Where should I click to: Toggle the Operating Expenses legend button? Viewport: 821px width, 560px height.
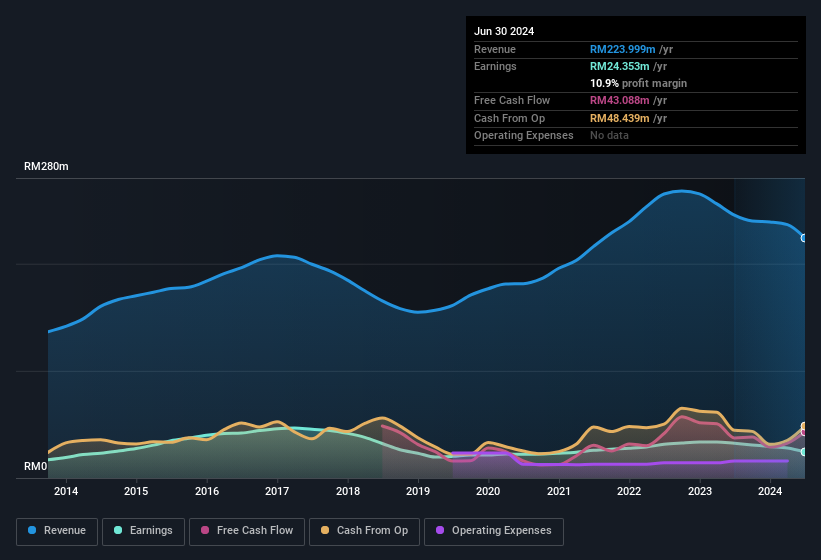coord(494,531)
